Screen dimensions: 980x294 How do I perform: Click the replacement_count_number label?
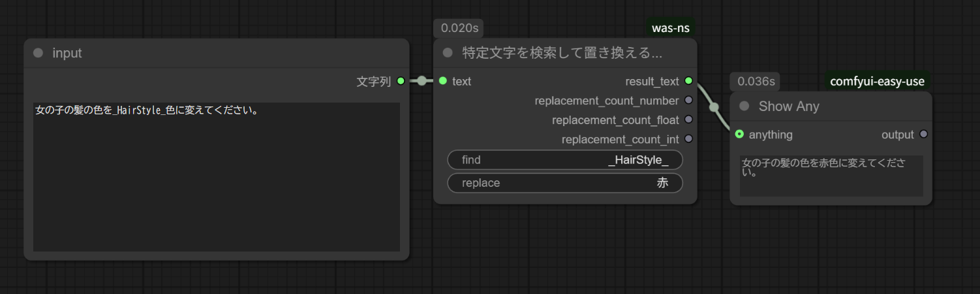[607, 101]
